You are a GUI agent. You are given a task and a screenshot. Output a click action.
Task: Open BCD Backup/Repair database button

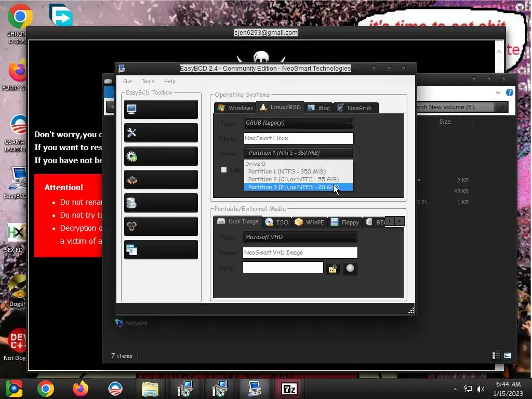pos(161,203)
